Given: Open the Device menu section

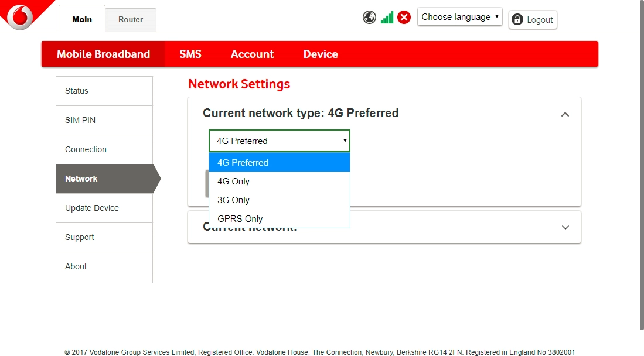Looking at the screenshot, I should 321,54.
